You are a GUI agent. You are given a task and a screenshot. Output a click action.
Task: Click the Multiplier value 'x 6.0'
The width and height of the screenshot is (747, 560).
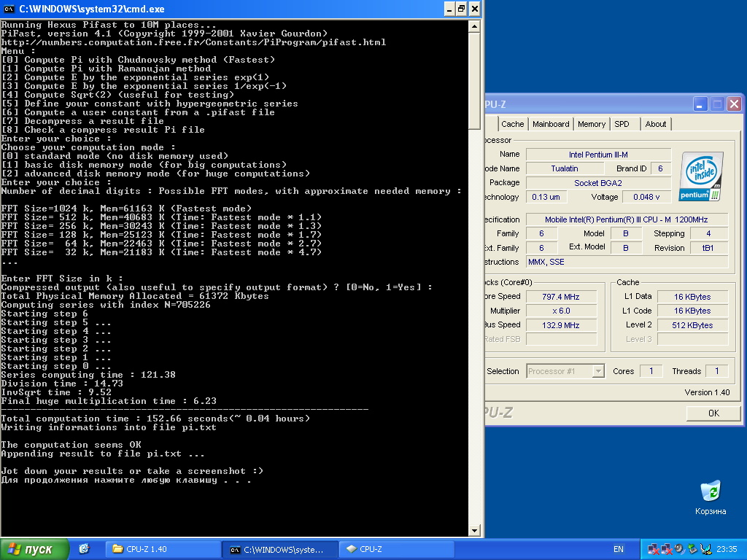[x=561, y=311]
